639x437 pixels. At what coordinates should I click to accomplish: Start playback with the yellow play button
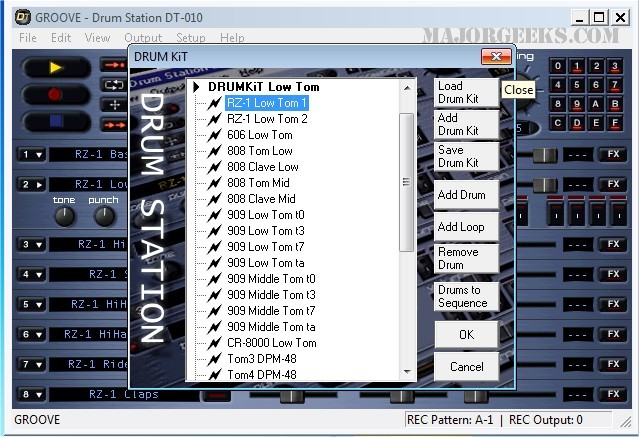pyautogui.click(x=56, y=68)
